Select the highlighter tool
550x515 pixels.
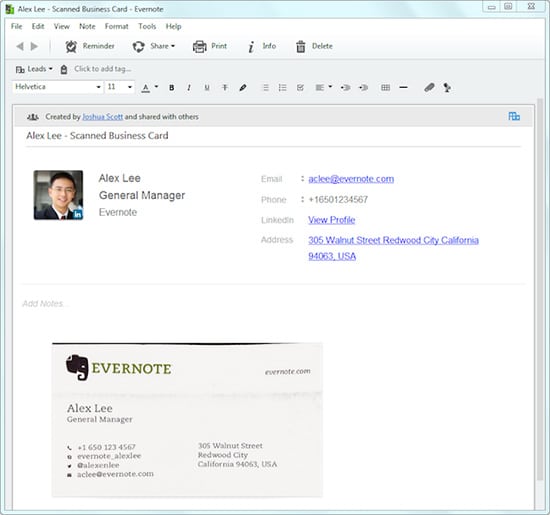pyautogui.click(x=243, y=88)
